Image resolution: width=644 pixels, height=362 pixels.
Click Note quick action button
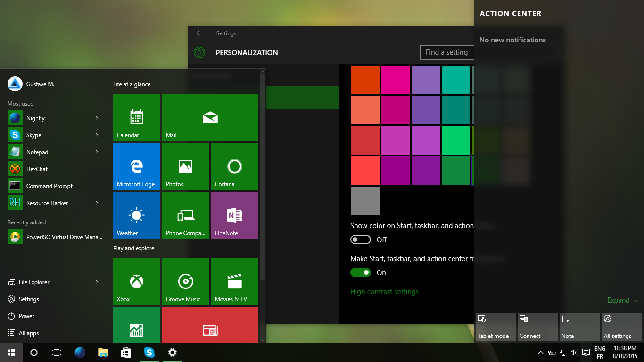pyautogui.click(x=580, y=327)
